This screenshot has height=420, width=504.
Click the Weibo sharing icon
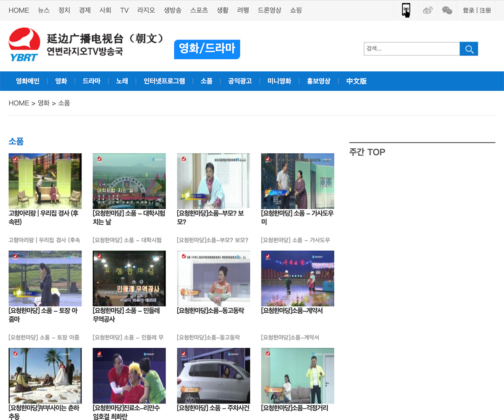[428, 10]
